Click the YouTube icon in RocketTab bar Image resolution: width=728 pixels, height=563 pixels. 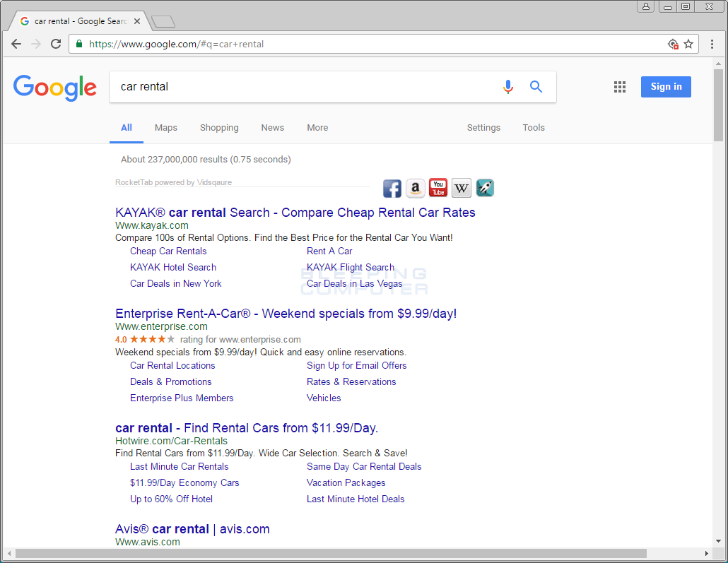coord(438,187)
